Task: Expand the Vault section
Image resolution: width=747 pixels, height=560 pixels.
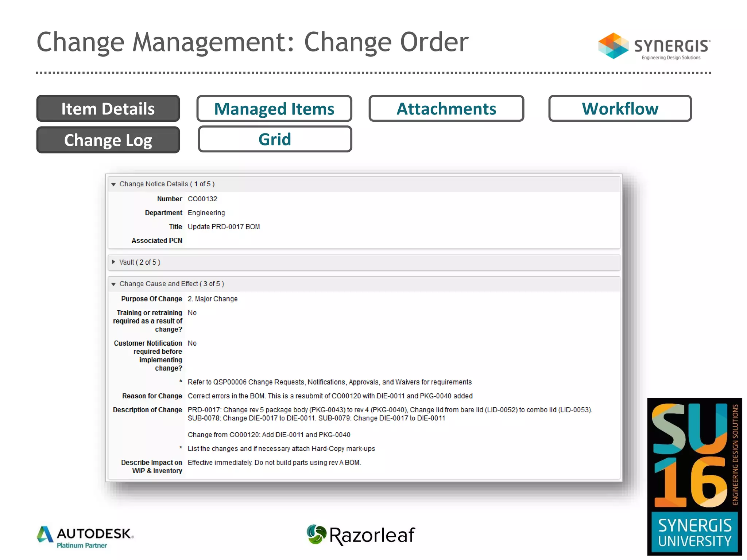Action: (x=113, y=262)
